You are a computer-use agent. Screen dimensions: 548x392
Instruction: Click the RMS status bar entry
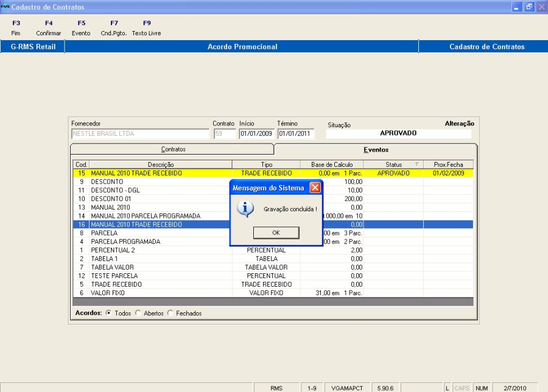point(276,388)
